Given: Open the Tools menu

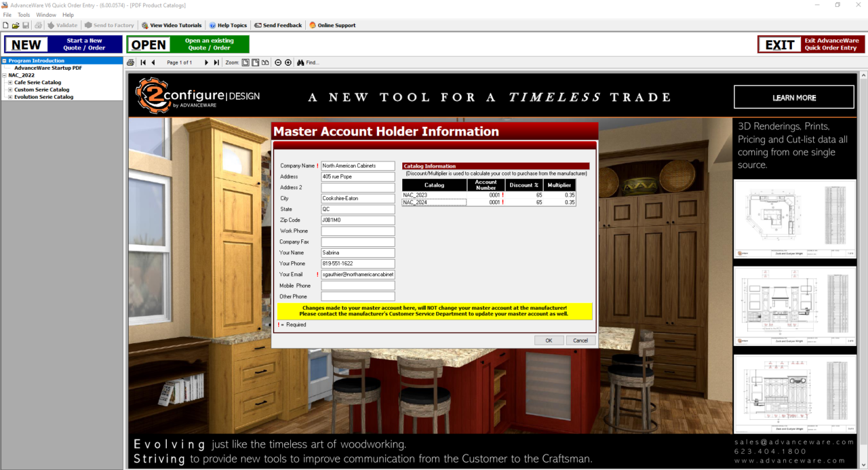Looking at the screenshot, I should (x=23, y=14).
